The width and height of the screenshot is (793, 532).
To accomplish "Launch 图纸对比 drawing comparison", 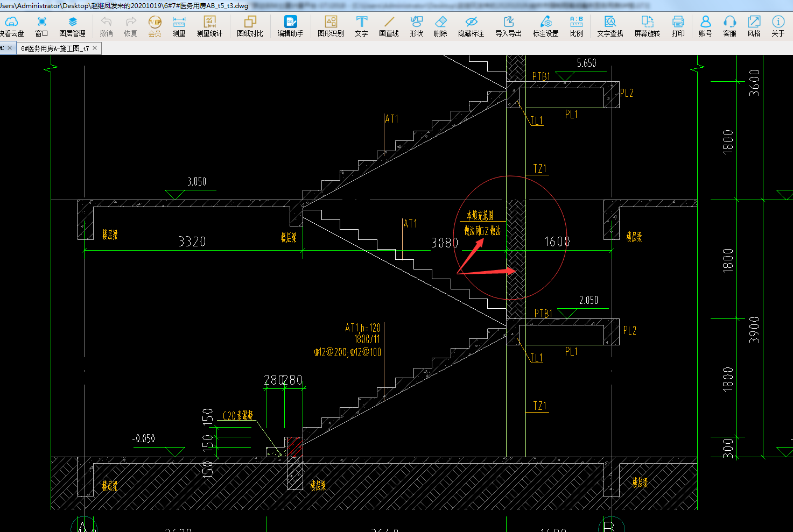I will 250,26.
